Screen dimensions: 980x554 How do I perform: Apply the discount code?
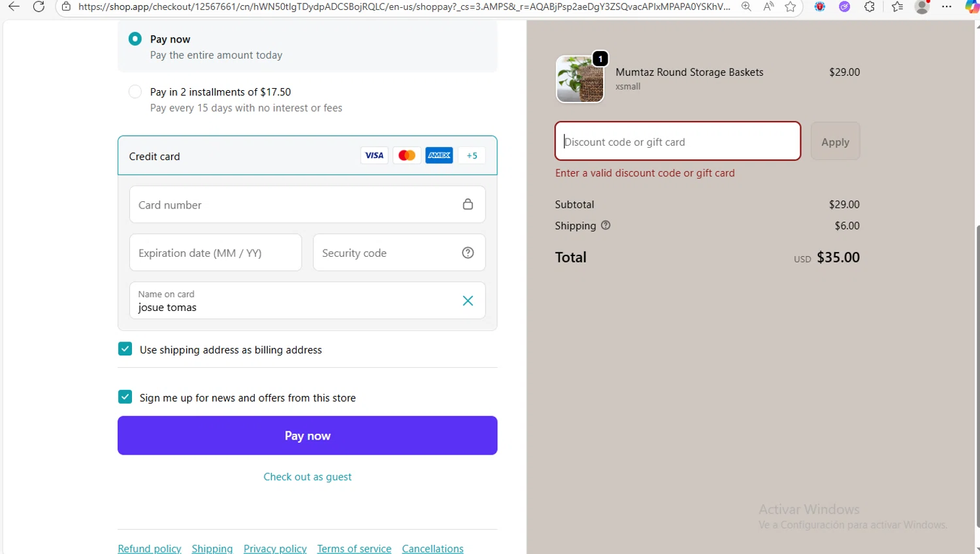point(836,141)
